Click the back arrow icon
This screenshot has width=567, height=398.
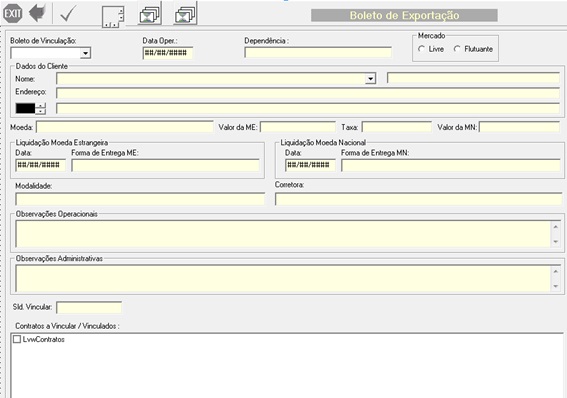click(x=37, y=13)
